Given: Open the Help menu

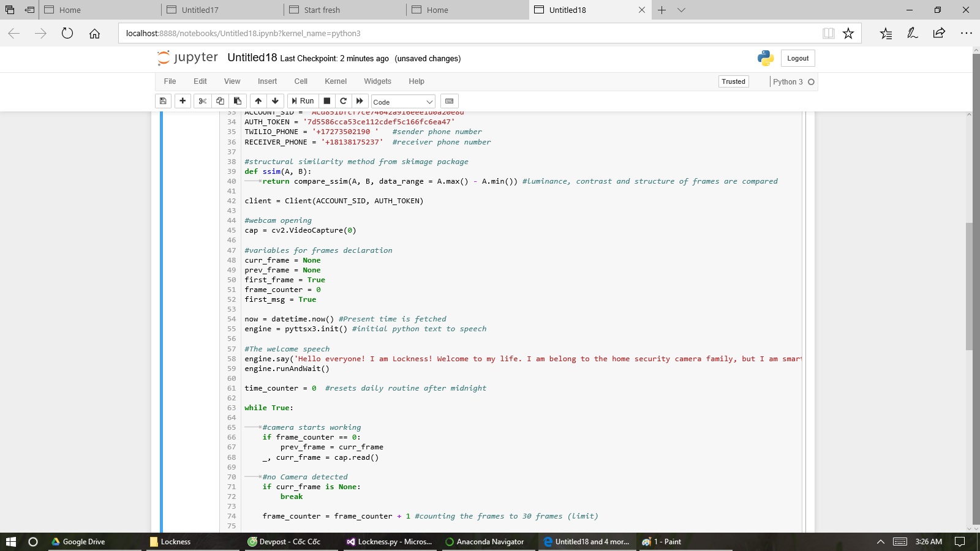Looking at the screenshot, I should pyautogui.click(x=417, y=81).
